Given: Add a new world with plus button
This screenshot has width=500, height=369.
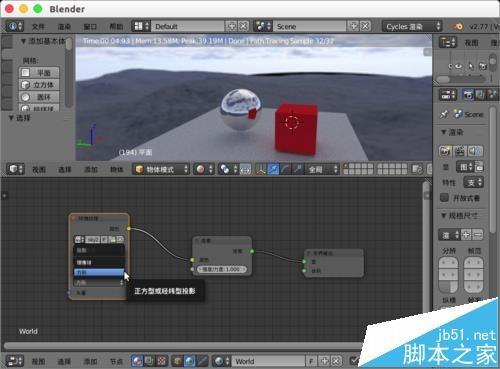Looking at the screenshot, I should click(x=324, y=361).
